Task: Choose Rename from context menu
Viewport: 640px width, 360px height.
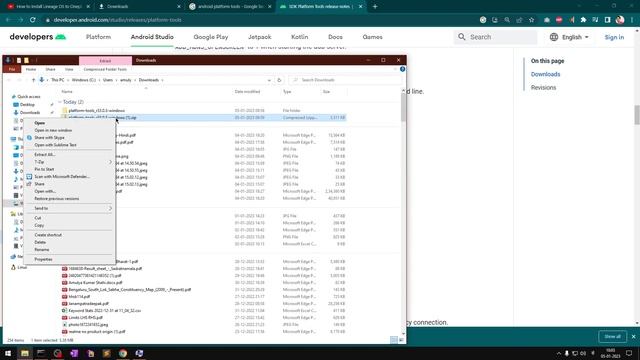Action: click(x=42, y=249)
